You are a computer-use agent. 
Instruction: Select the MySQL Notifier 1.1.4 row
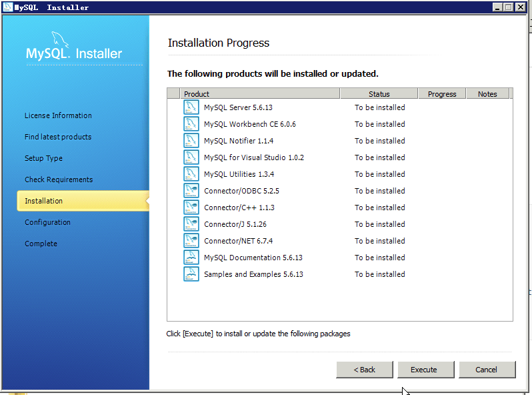(339, 141)
